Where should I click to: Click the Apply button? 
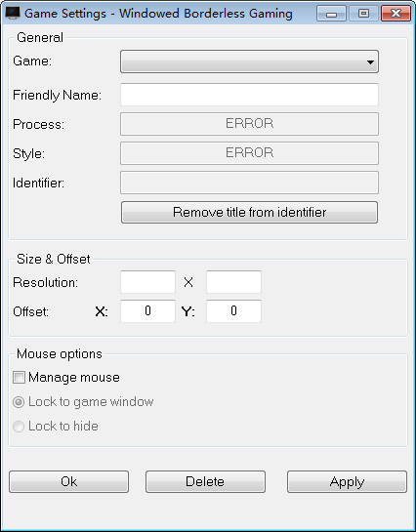pyautogui.click(x=347, y=481)
